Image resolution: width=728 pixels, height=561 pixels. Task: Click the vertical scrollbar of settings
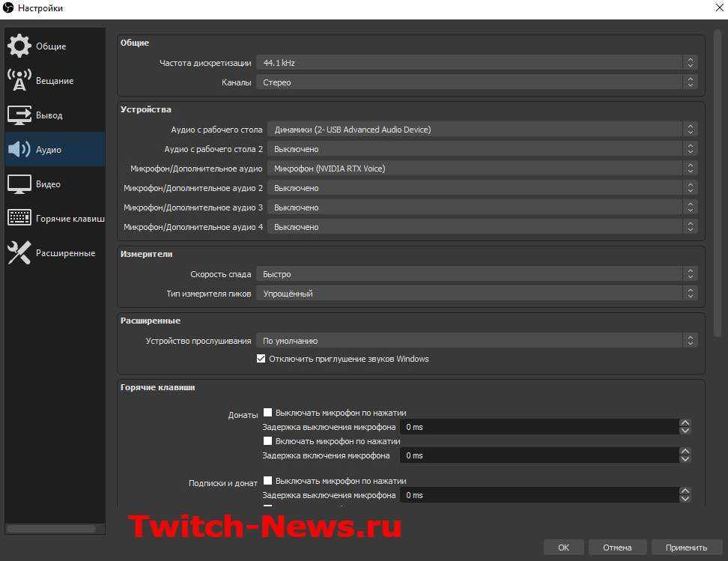717,187
